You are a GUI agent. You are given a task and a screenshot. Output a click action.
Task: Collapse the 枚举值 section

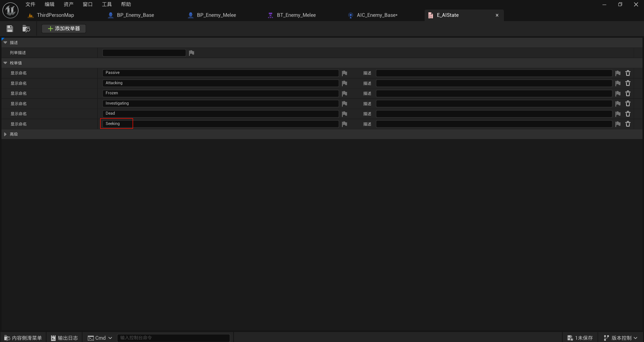point(5,63)
